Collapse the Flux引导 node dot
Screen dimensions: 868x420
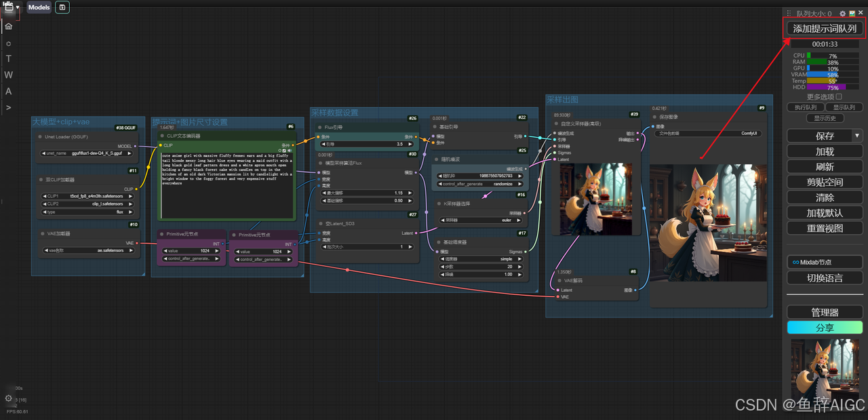pos(319,127)
